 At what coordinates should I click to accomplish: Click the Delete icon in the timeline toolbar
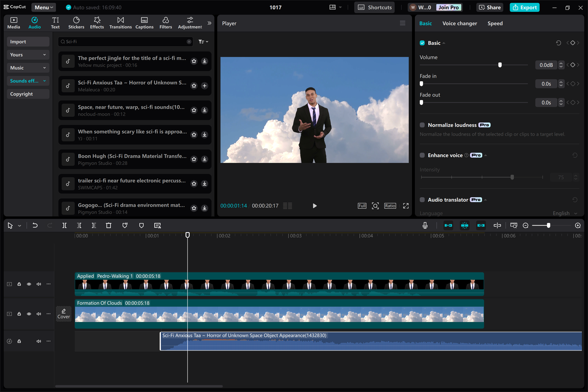[108, 225]
